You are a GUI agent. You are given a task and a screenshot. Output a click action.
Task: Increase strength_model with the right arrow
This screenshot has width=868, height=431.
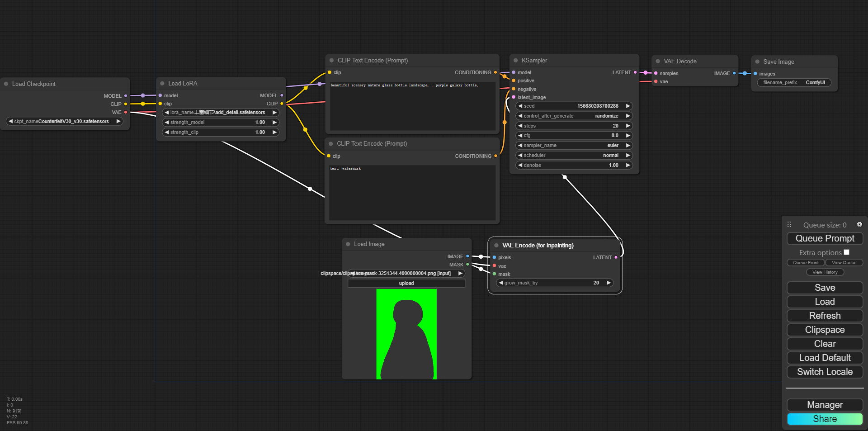tap(274, 122)
